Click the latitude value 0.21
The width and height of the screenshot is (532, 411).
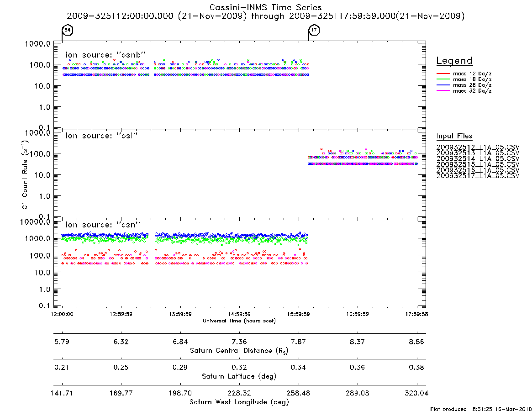[61, 368]
